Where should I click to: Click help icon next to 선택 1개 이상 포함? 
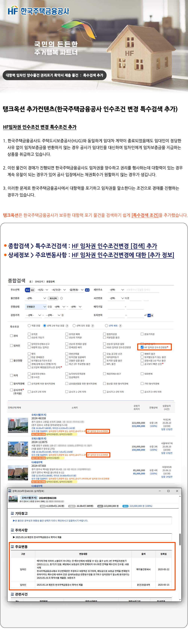67,326
